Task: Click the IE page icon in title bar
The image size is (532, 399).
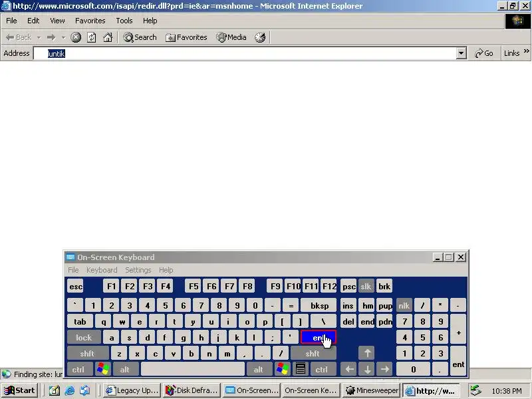Action: [x=6, y=6]
